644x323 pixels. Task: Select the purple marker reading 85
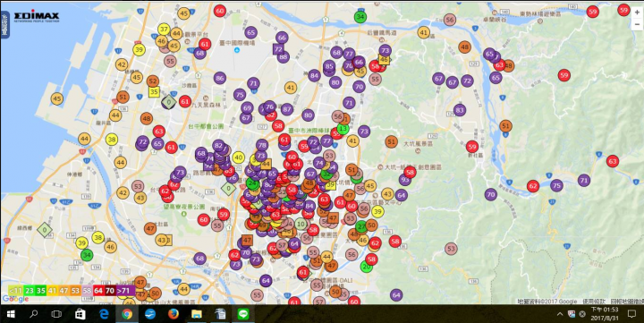329,66
